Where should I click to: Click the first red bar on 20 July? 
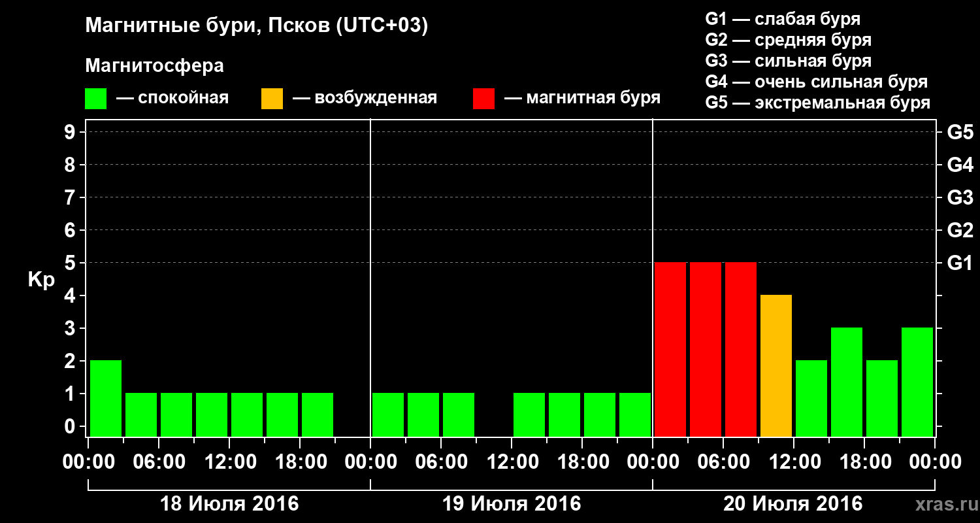tap(670, 349)
